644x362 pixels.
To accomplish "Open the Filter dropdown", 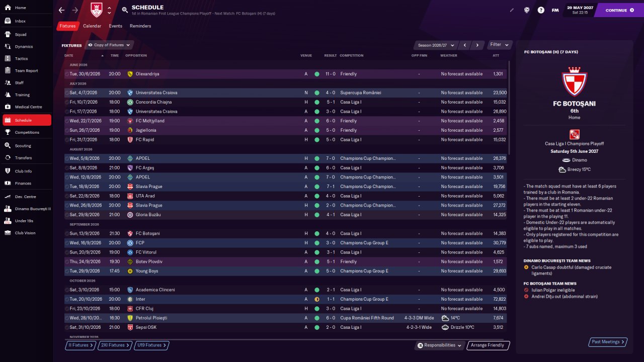I will click(500, 45).
